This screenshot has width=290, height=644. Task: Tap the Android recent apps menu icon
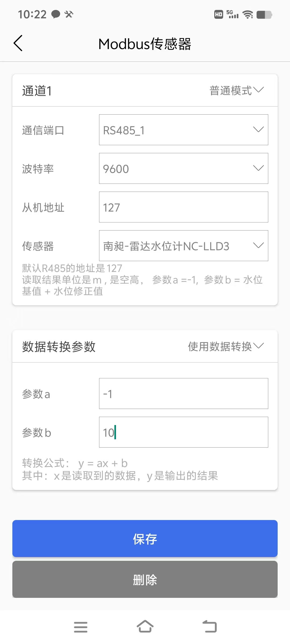click(x=81, y=627)
